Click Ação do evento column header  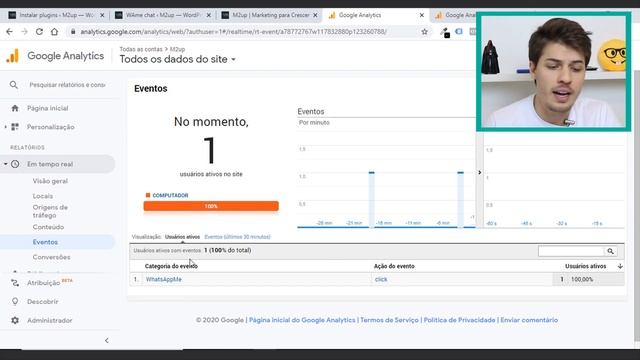click(394, 266)
